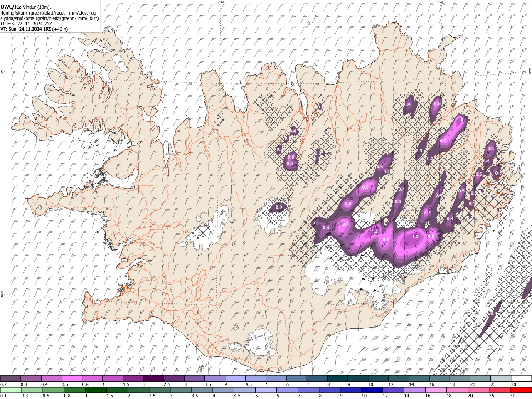The image size is (532, 399).
Task: Click the dark grey-purple first swatch of upper legend
Action: coord(10,379)
